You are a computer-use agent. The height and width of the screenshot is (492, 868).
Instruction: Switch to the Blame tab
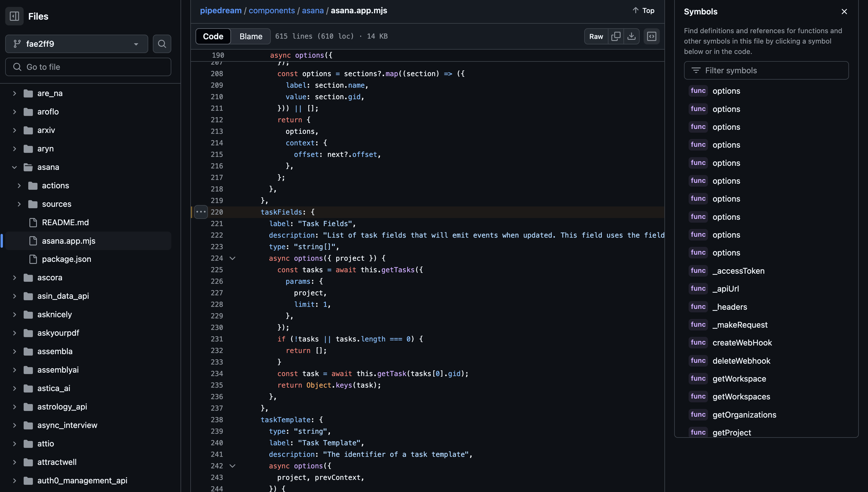[x=250, y=36]
